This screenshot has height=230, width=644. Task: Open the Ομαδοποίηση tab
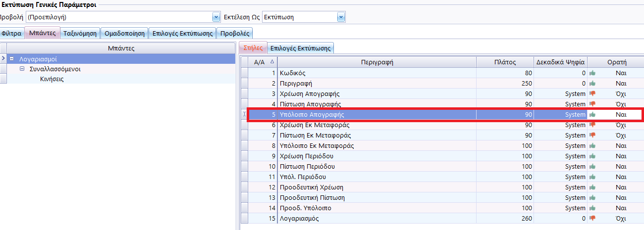point(125,34)
